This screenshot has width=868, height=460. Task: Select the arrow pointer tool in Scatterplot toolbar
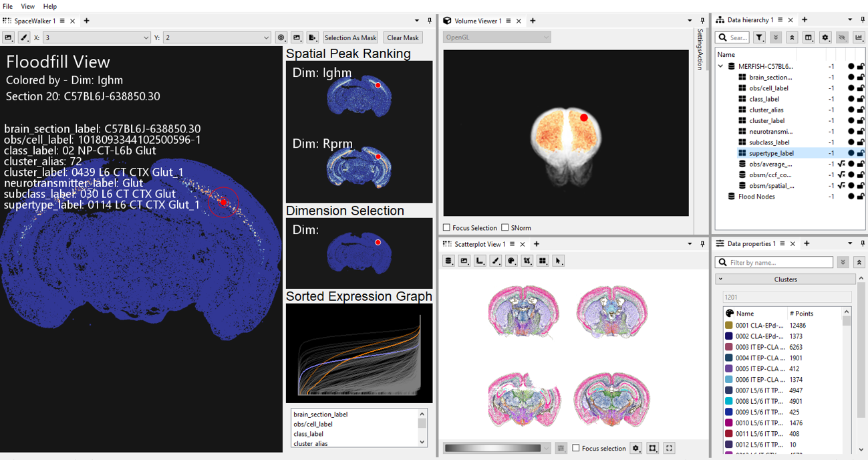click(559, 261)
